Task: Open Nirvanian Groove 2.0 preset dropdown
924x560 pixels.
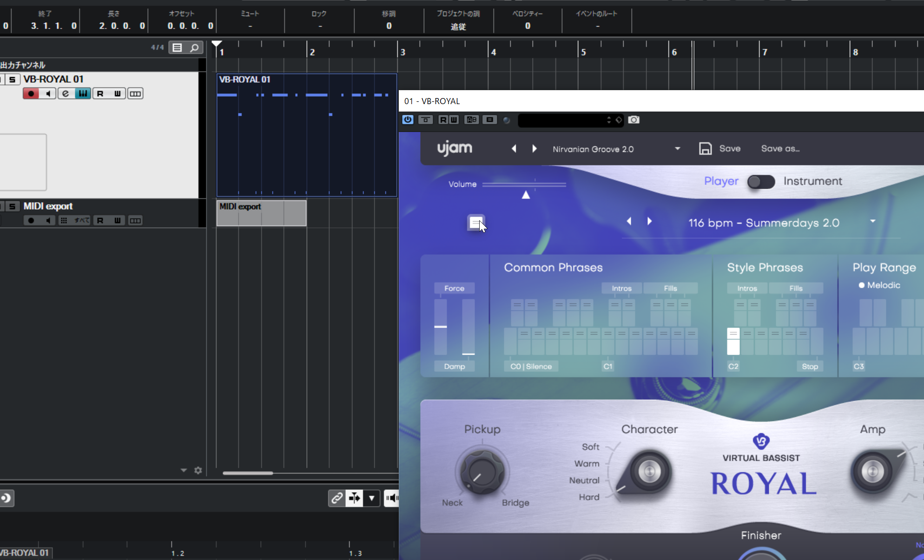Action: pos(677,149)
